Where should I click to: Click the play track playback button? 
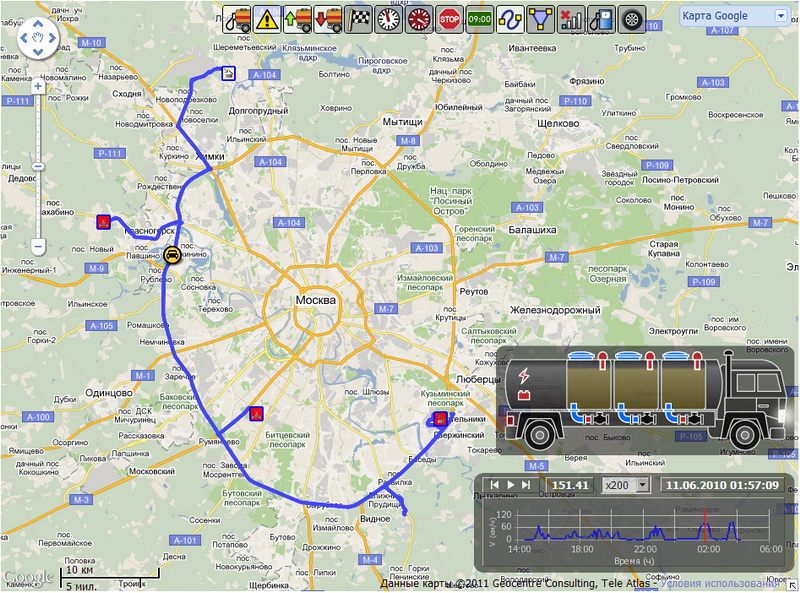pos(510,485)
